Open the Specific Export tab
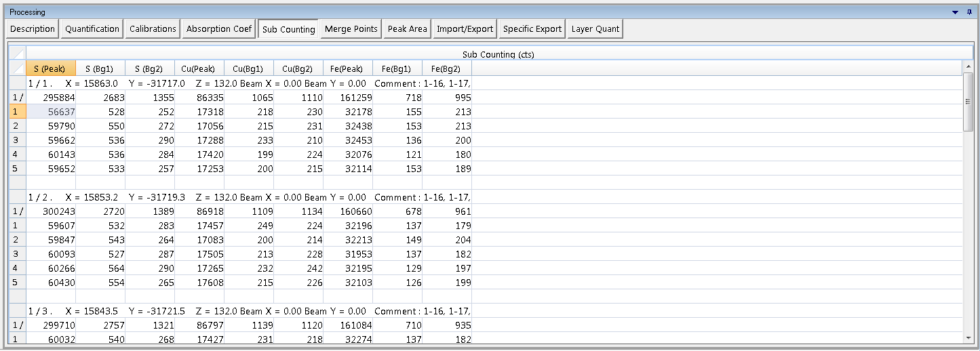This screenshot has width=980, height=351. click(532, 29)
